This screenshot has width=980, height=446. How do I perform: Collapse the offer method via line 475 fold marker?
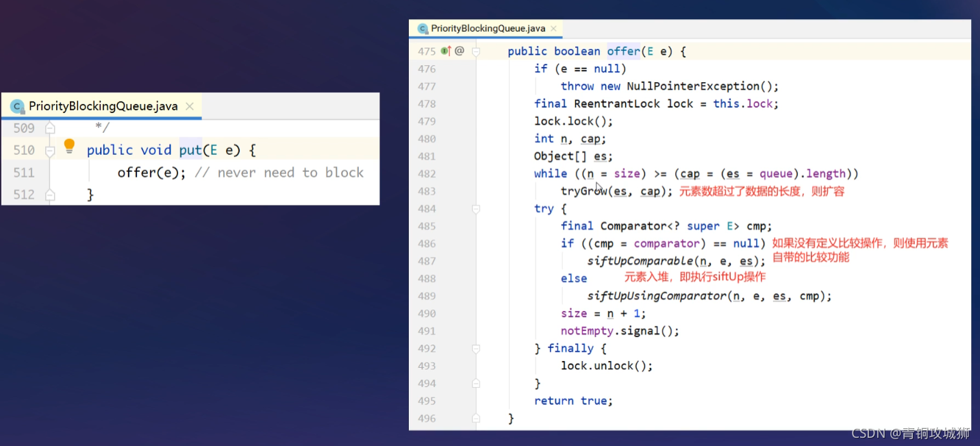tap(476, 51)
